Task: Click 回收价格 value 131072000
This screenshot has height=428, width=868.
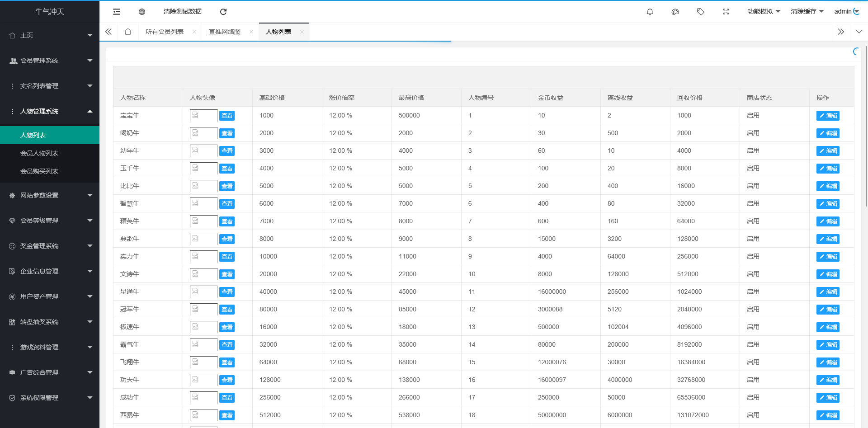Action: pos(693,415)
